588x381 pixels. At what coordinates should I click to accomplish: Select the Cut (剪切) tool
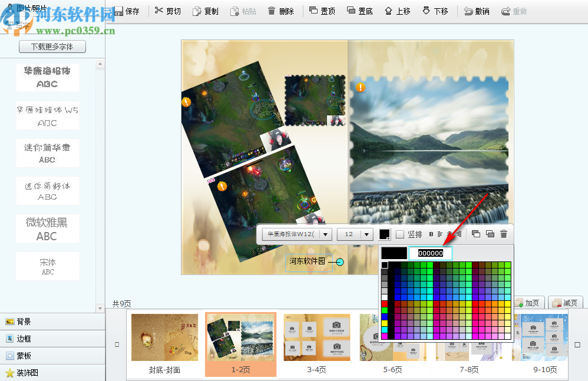(x=167, y=11)
